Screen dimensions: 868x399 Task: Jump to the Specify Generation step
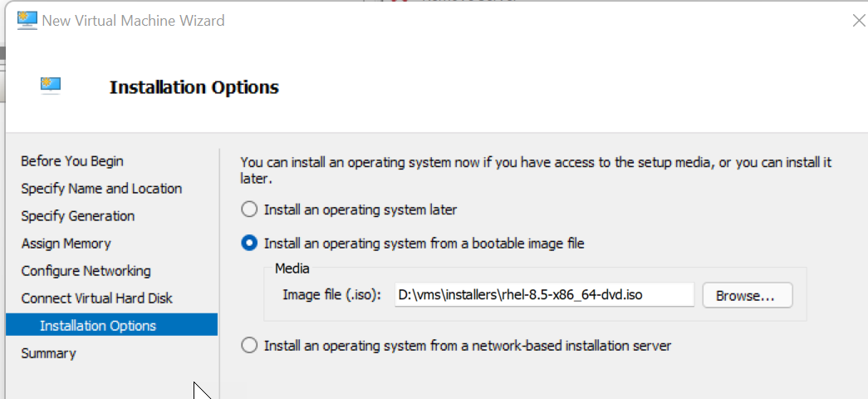[77, 216]
